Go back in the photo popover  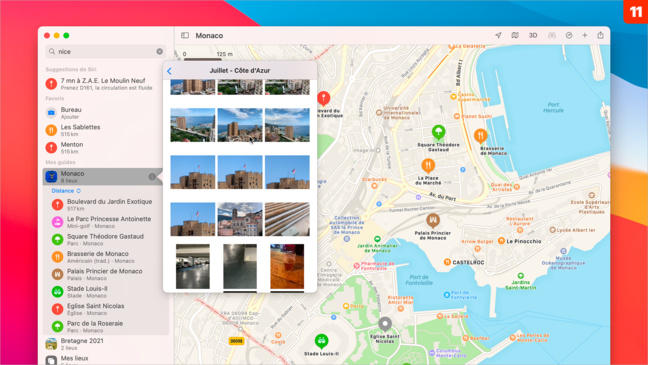(x=169, y=71)
